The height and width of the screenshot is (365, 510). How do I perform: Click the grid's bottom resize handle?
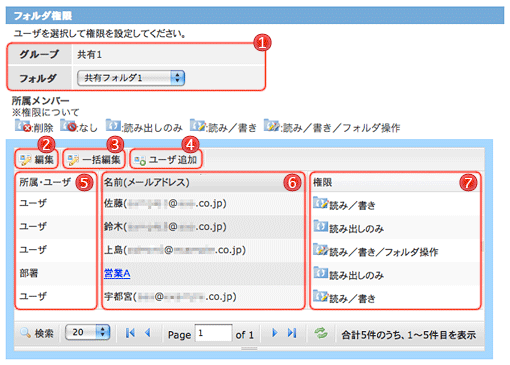tap(249, 348)
